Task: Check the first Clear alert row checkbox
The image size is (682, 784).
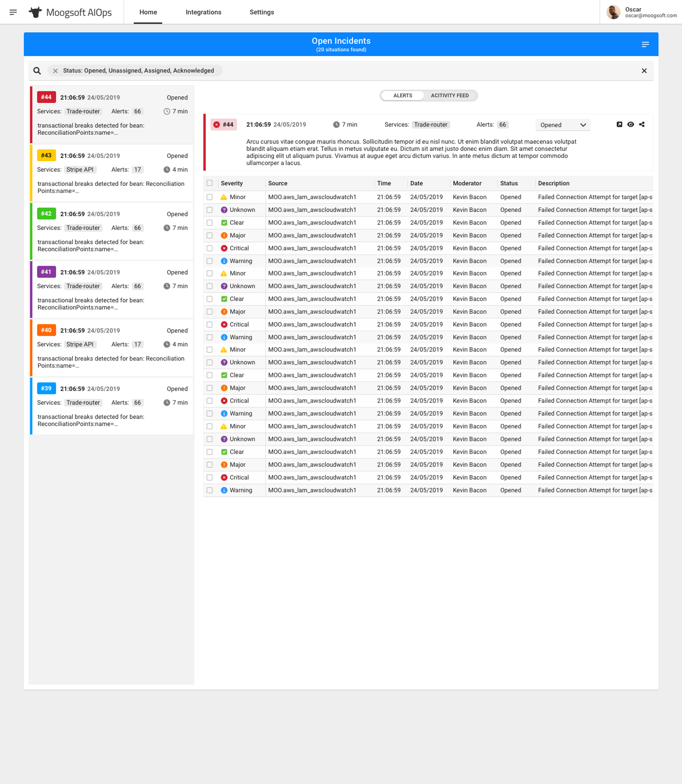Action: [210, 223]
